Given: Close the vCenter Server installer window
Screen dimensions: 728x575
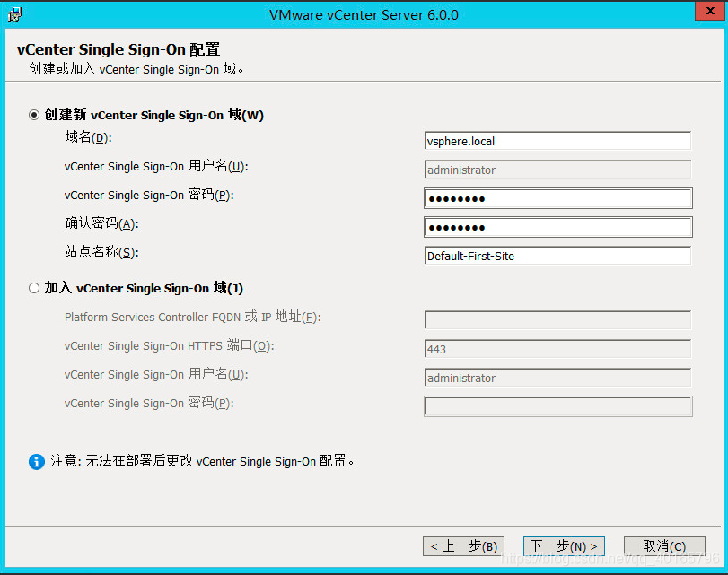Looking at the screenshot, I should [x=710, y=11].
